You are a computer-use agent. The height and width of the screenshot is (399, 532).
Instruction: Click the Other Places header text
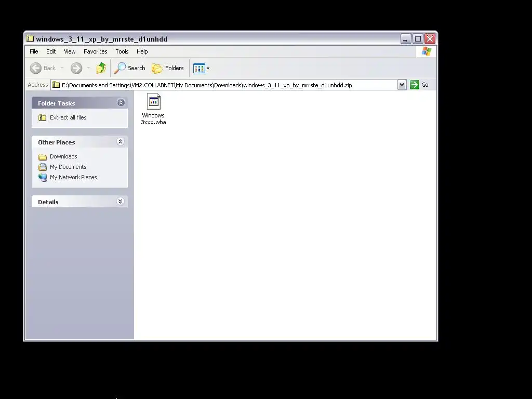pyautogui.click(x=56, y=142)
